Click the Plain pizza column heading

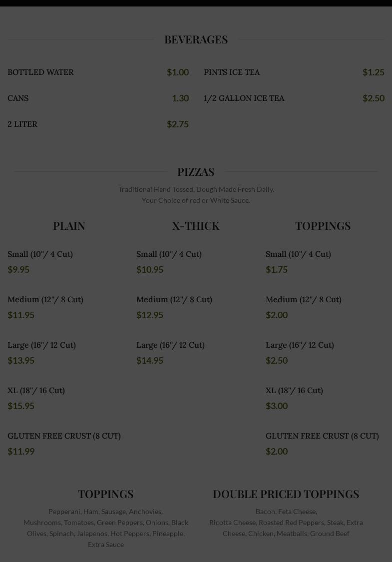click(x=69, y=225)
